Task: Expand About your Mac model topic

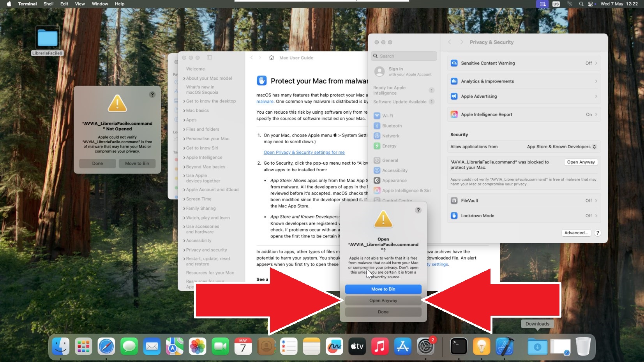Action: [209, 78]
